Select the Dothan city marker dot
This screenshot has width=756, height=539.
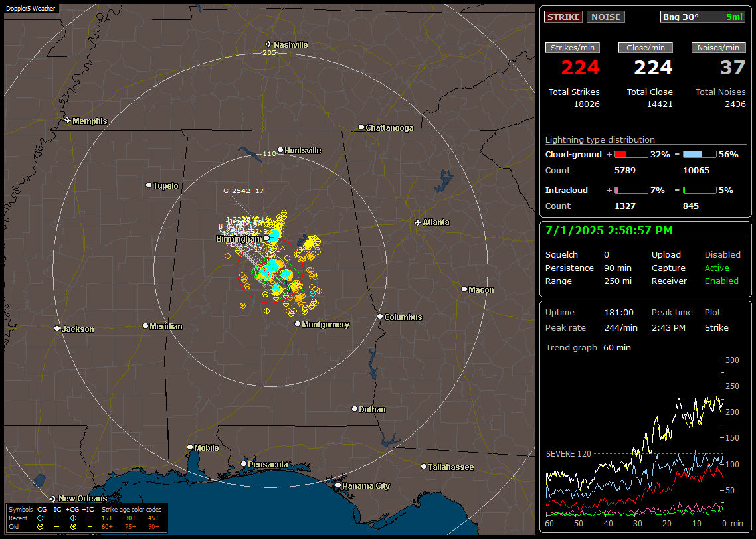click(x=355, y=409)
